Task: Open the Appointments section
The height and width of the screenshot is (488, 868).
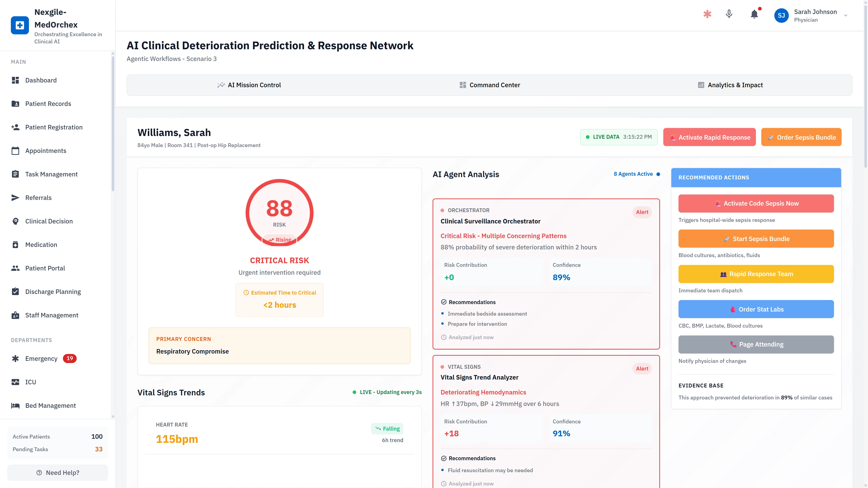Action: tap(45, 150)
